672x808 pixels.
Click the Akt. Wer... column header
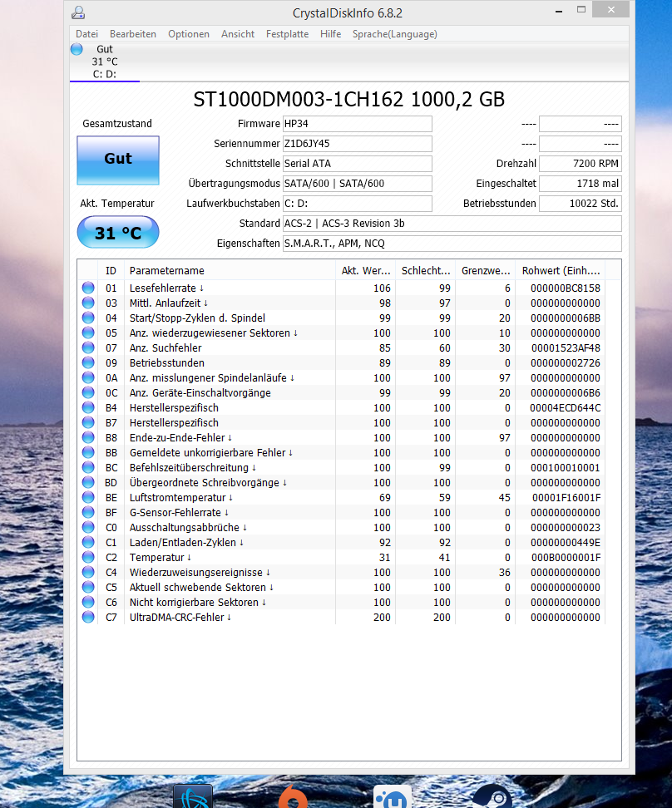pyautogui.click(x=365, y=270)
